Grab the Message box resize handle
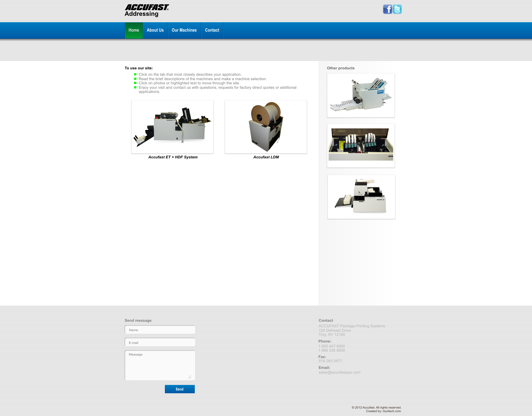532x416 pixels. click(190, 377)
